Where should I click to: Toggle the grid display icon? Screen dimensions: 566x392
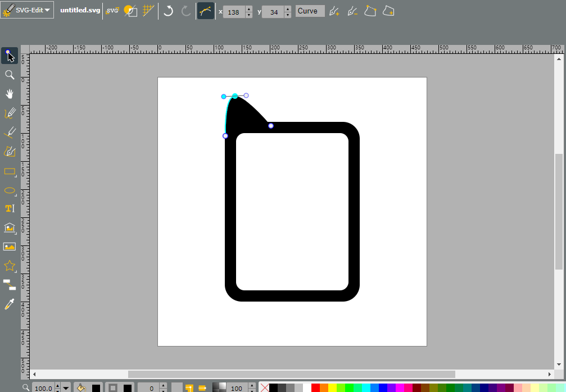[148, 11]
